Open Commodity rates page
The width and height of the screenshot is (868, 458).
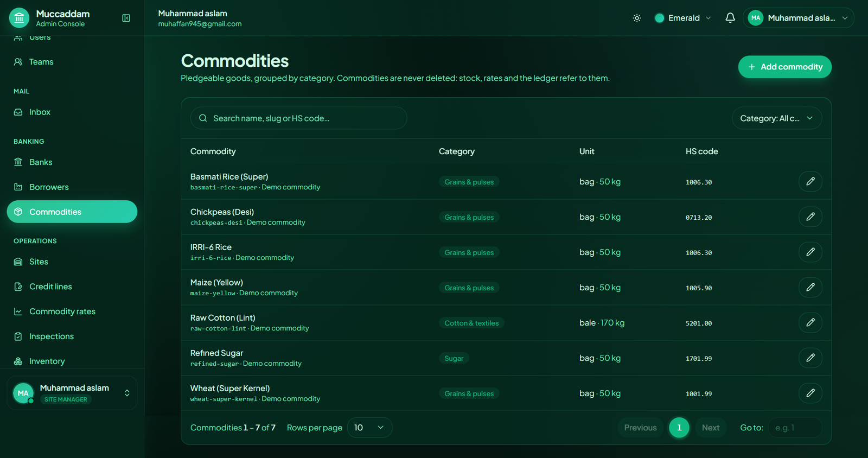[72, 311]
